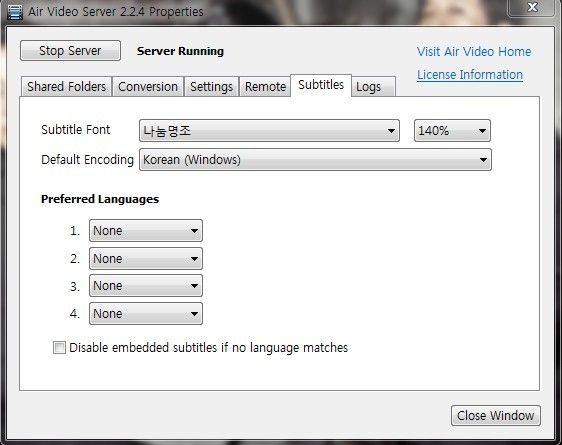Select the Subtitles tab
The image size is (562, 445).
tap(321, 85)
